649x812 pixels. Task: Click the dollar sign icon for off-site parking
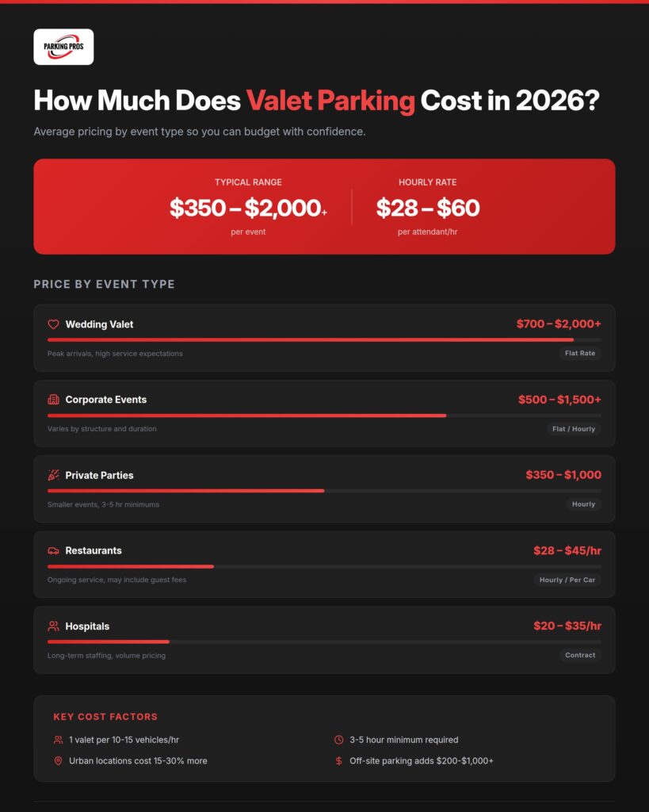click(x=339, y=760)
